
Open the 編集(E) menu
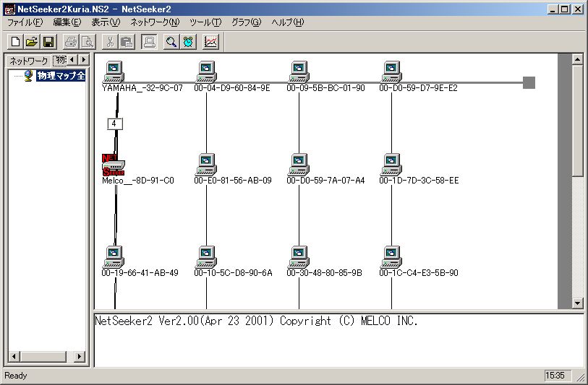(x=67, y=22)
